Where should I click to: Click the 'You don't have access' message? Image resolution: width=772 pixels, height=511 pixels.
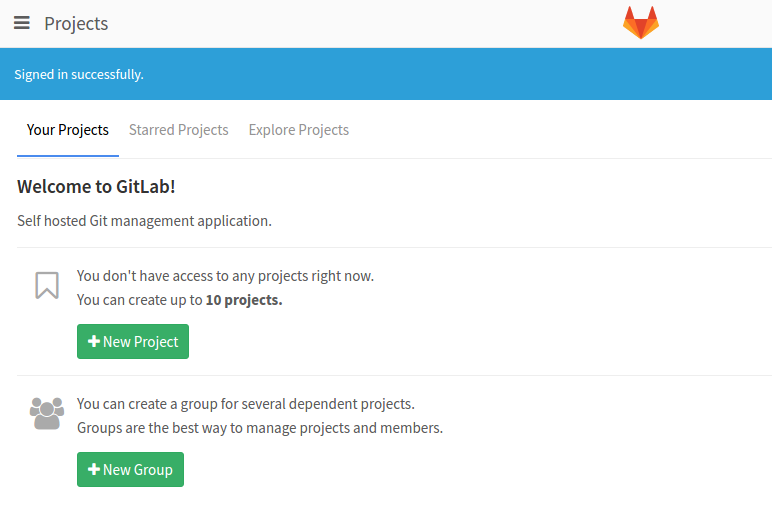[x=225, y=276]
